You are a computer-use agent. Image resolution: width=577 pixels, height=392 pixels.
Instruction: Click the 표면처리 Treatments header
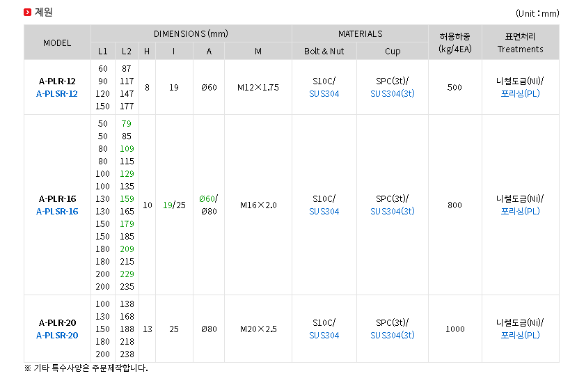pos(520,42)
